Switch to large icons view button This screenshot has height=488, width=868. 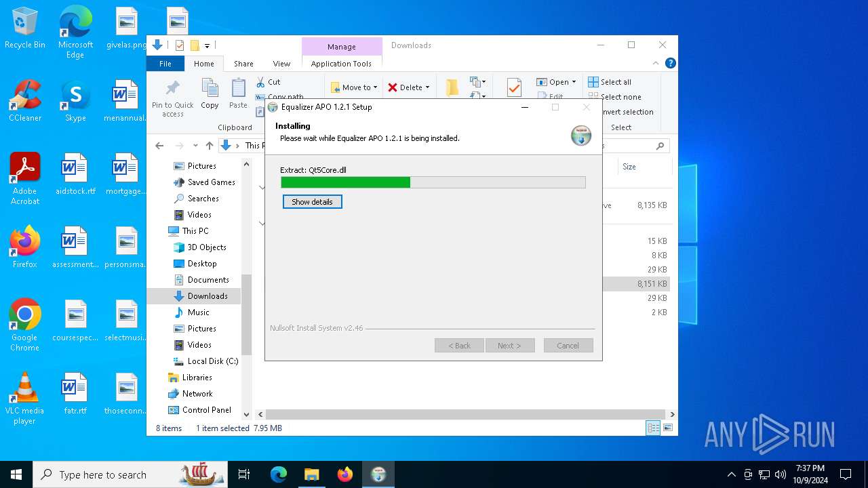tap(668, 428)
